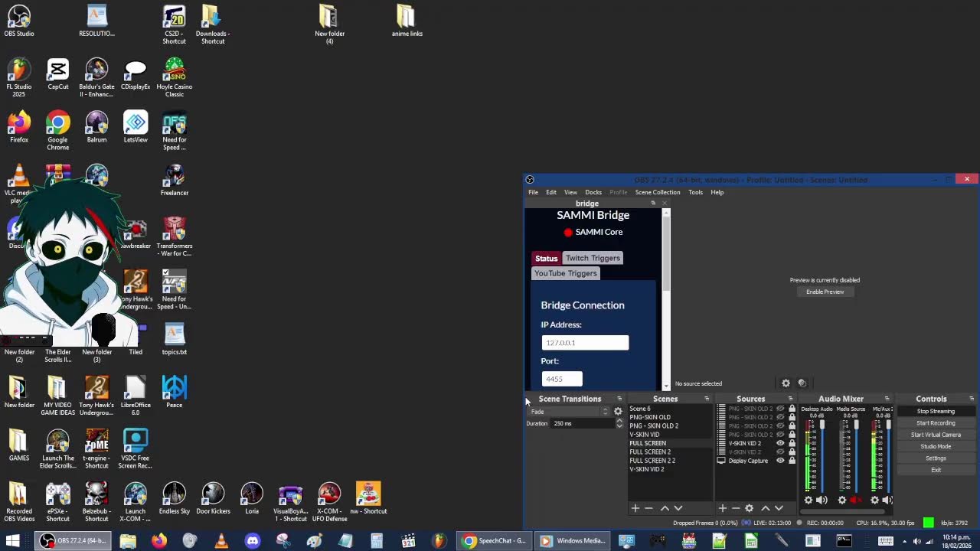Image resolution: width=980 pixels, height=551 pixels.
Task: Open the Windows Start menu
Action: 13,541
